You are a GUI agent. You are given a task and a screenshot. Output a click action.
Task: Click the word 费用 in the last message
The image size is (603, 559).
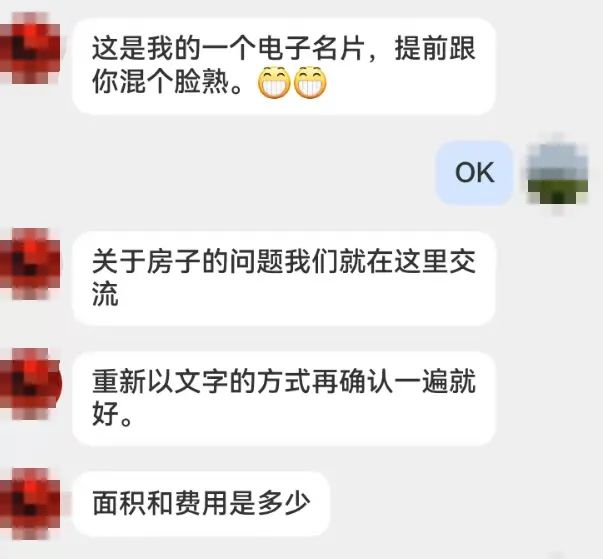click(x=201, y=504)
